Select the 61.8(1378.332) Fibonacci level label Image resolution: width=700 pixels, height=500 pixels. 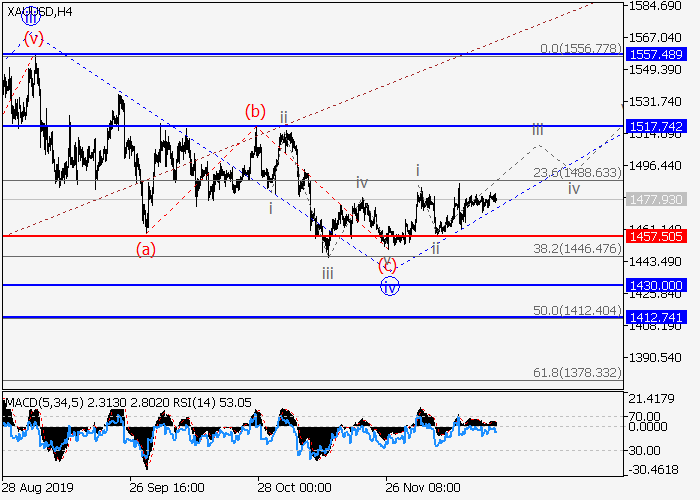click(576, 371)
